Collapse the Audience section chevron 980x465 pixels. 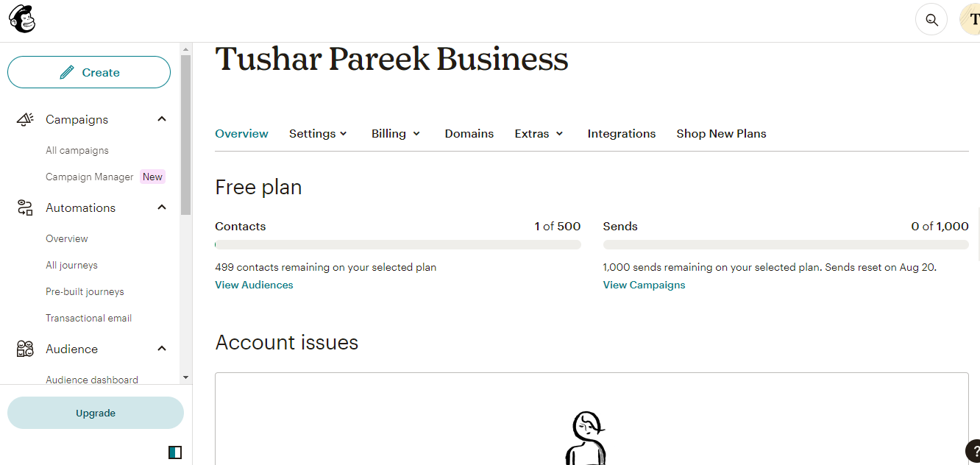tap(162, 349)
